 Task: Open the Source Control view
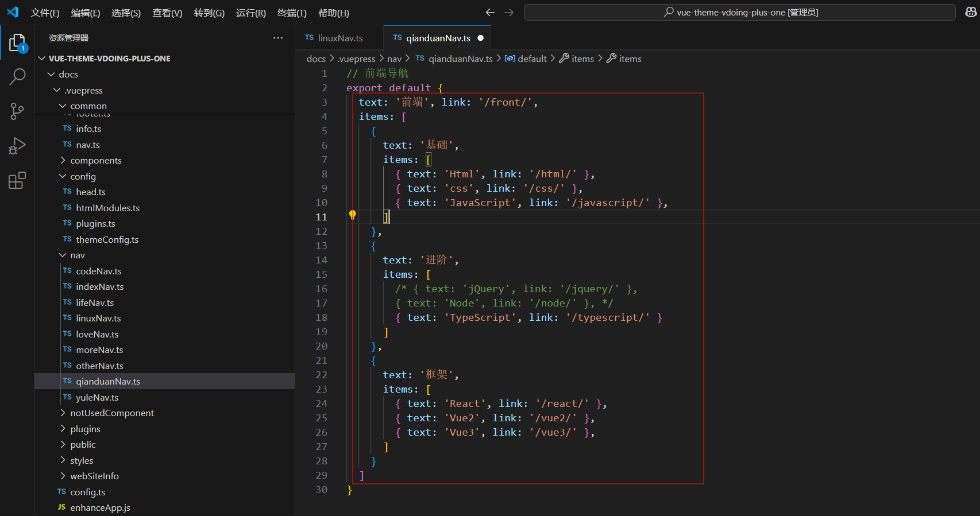17,111
